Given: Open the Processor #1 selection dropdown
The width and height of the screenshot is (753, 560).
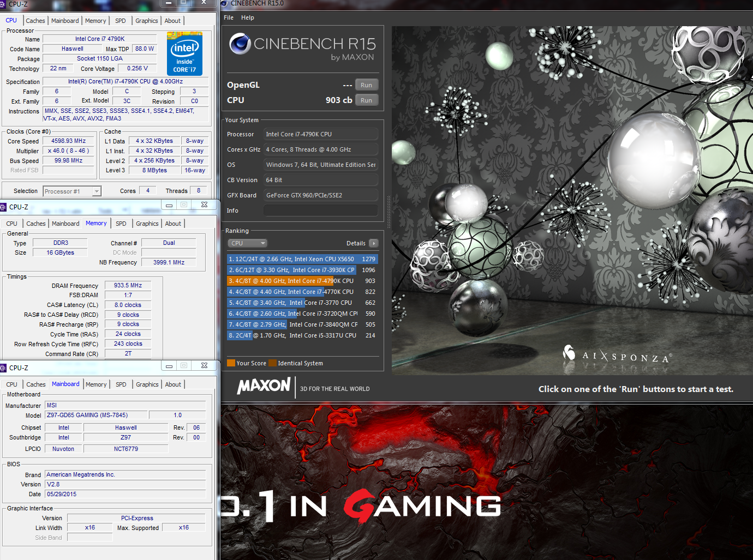Looking at the screenshot, I should pos(72,191).
